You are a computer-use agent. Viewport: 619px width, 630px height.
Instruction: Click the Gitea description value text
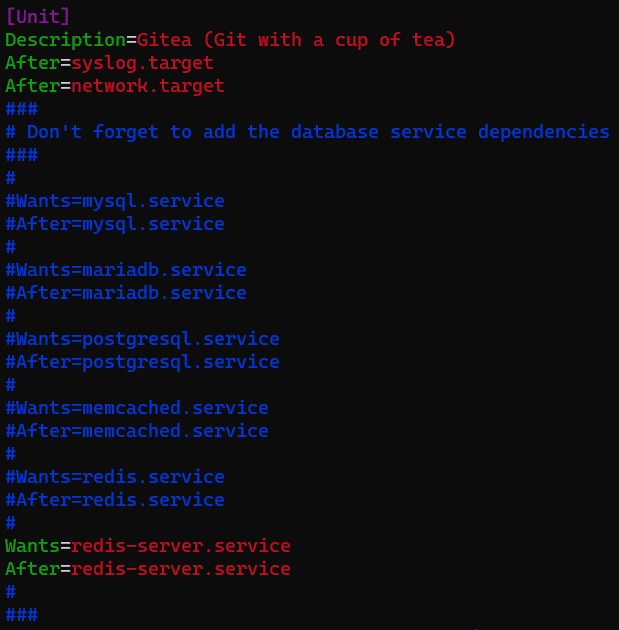tap(296, 40)
